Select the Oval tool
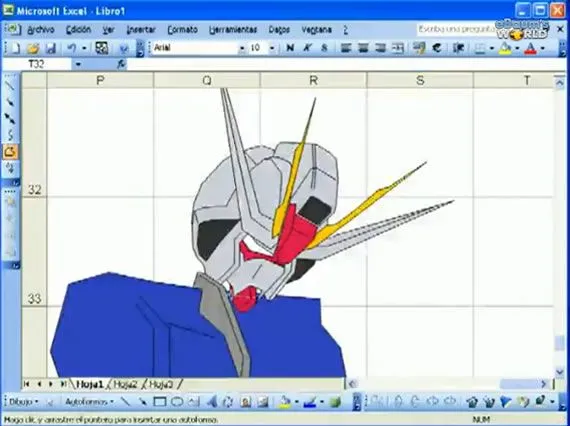This screenshot has width=570, height=426. (177, 402)
